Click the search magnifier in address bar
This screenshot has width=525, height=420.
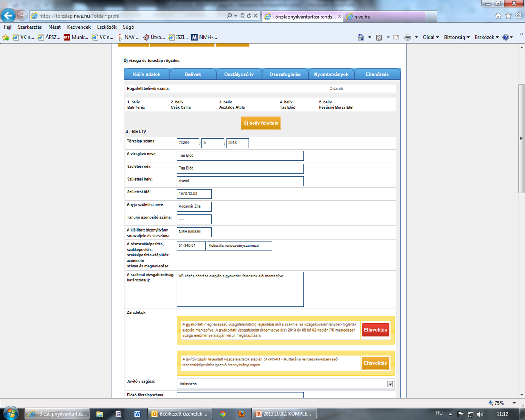pyautogui.click(x=229, y=16)
